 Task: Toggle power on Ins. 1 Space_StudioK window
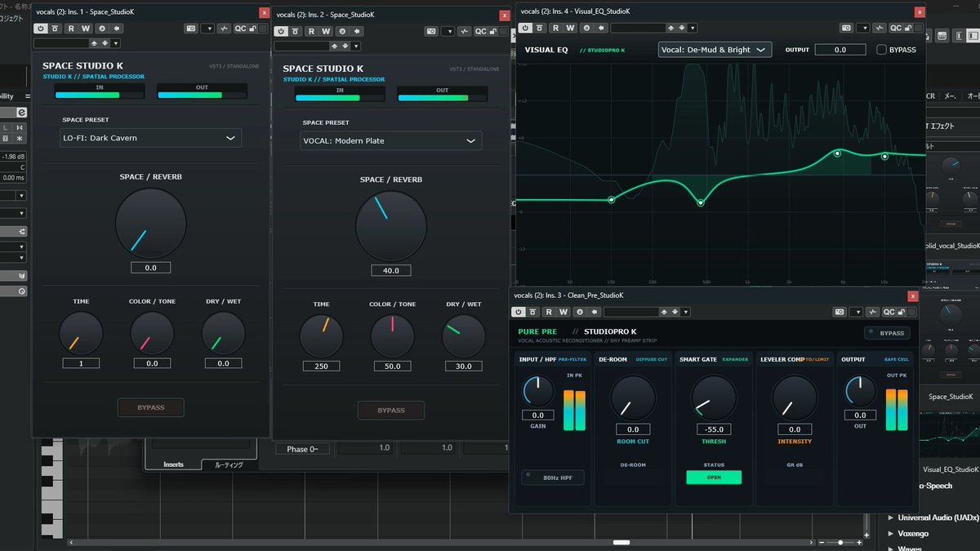40,29
